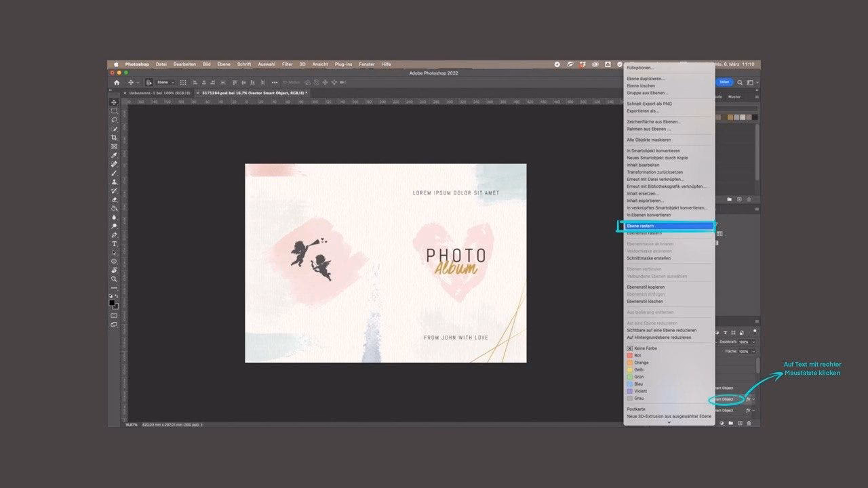
Task: Switch to the Muster panel tab
Action: [734, 97]
